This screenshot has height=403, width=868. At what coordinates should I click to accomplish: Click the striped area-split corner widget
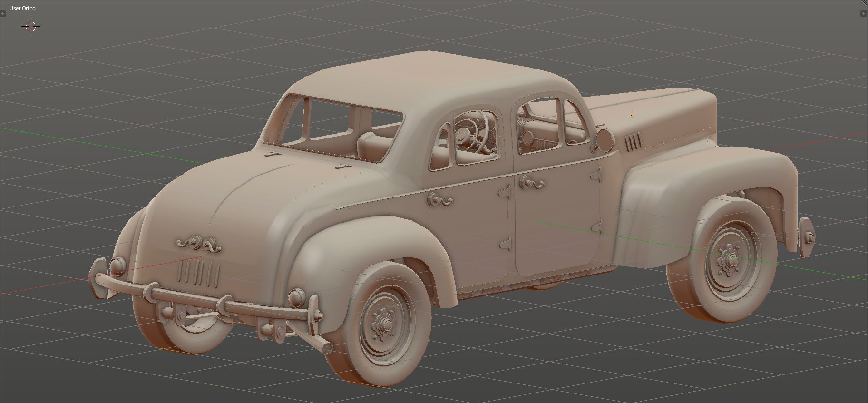[x=865, y=3]
